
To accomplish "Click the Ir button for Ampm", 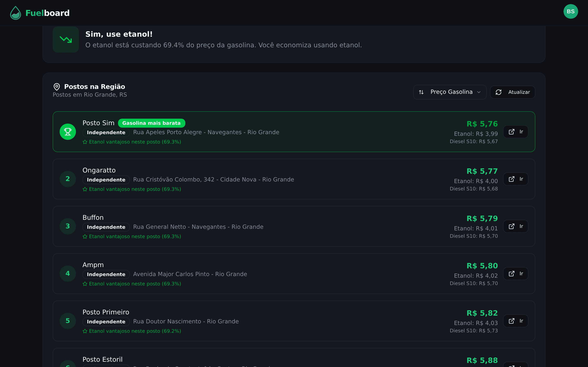I will (515, 274).
